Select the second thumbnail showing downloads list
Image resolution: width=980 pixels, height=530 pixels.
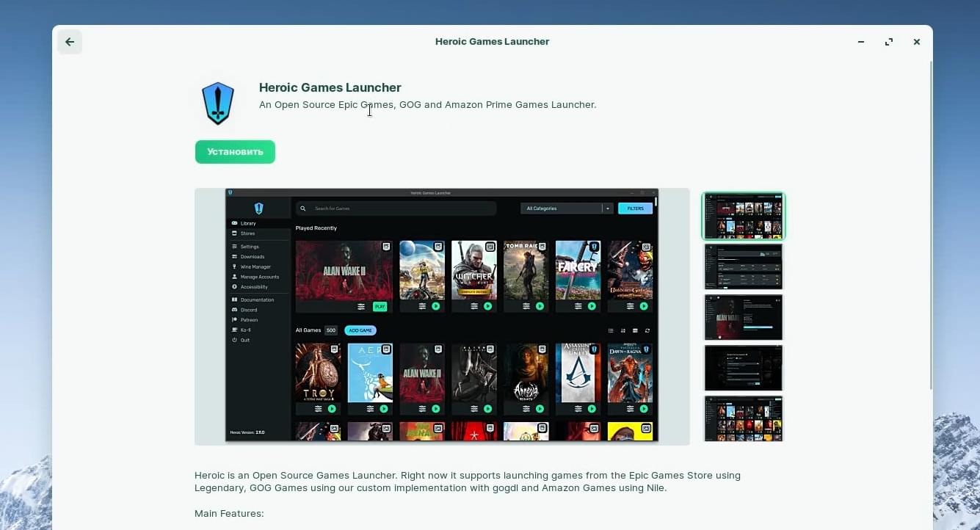744,266
